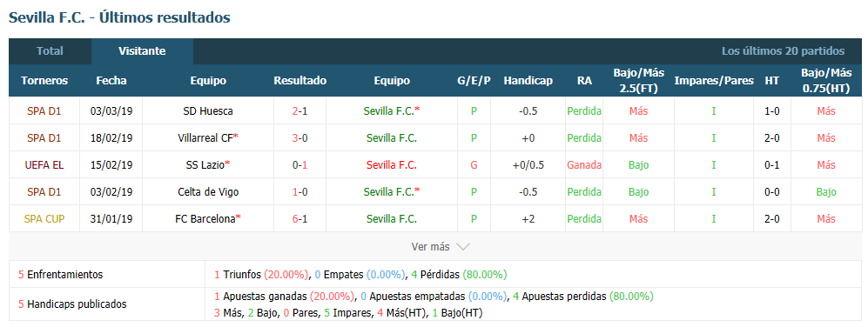View the 6-1 match result details
Viewport: 868px width, 327px height.
pos(299,219)
